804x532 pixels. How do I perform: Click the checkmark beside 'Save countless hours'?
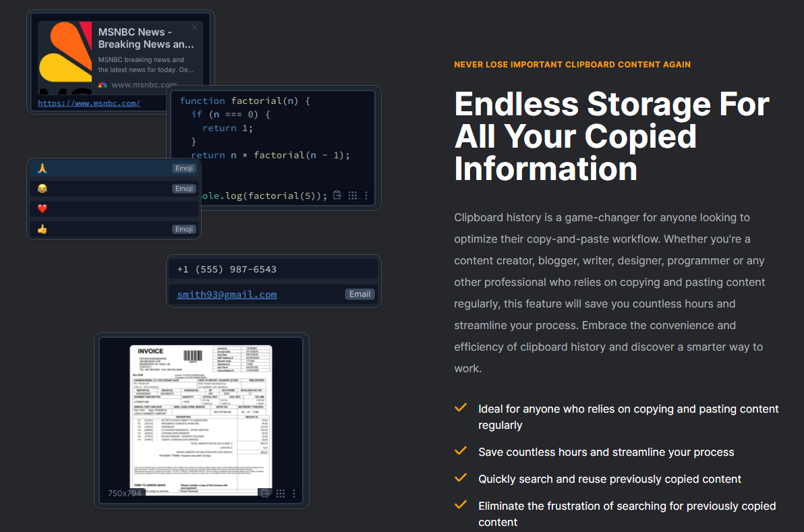tap(461, 450)
